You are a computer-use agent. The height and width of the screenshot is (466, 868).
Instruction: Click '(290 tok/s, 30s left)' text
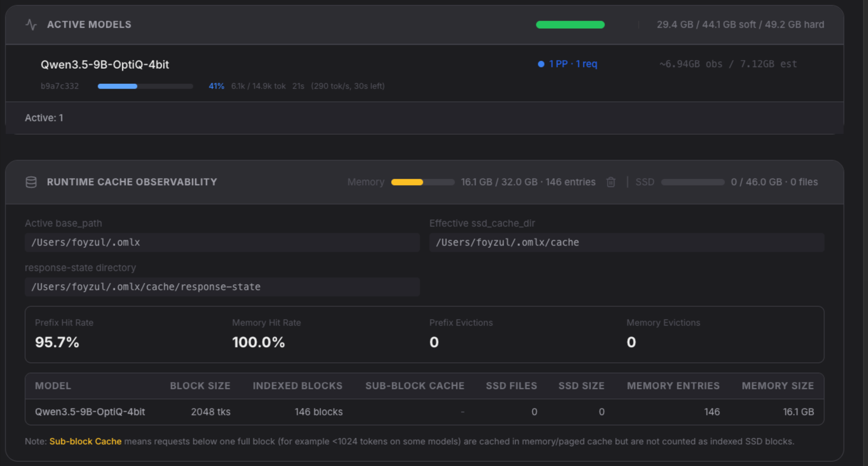(x=348, y=86)
